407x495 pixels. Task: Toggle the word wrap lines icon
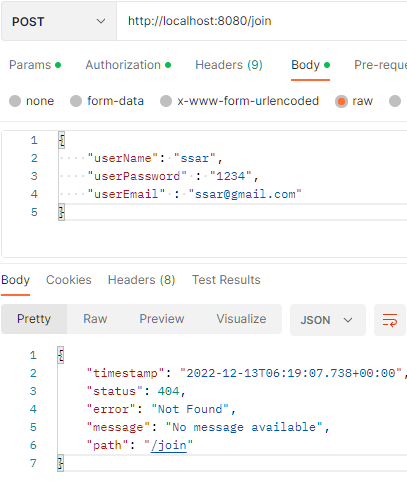tap(390, 320)
